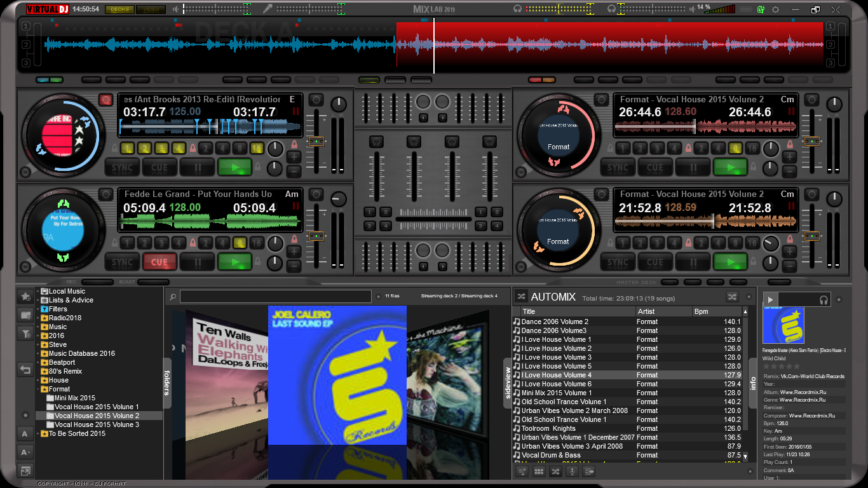Click green play on bottom right Format deck
Viewport: 868px width, 488px height.
click(730, 262)
